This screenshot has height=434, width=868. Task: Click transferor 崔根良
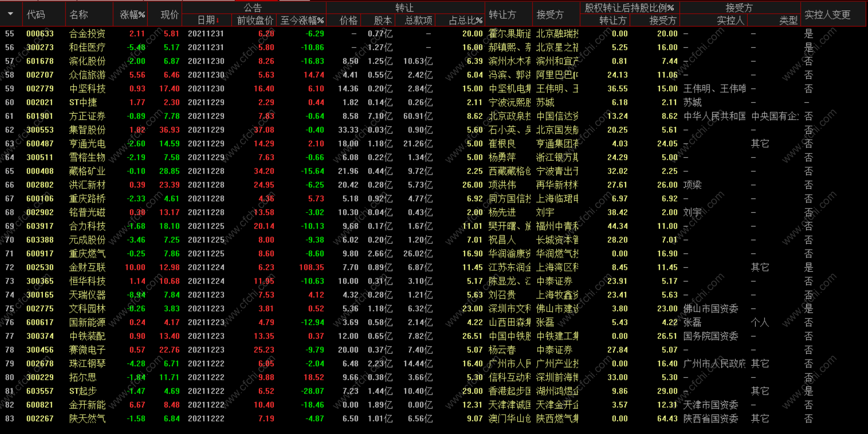502,143
